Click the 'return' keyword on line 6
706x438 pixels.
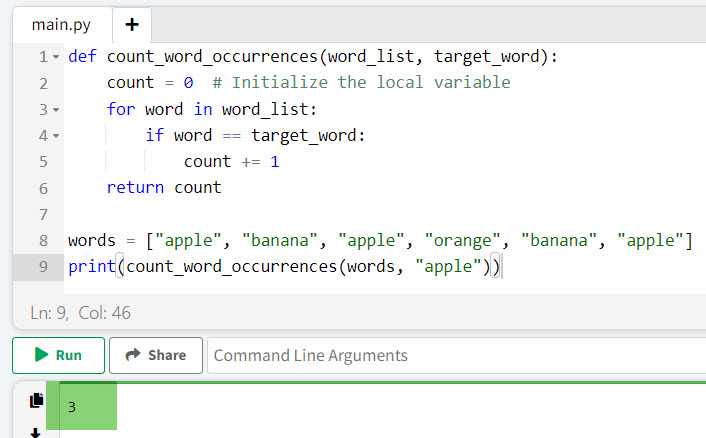coord(135,188)
